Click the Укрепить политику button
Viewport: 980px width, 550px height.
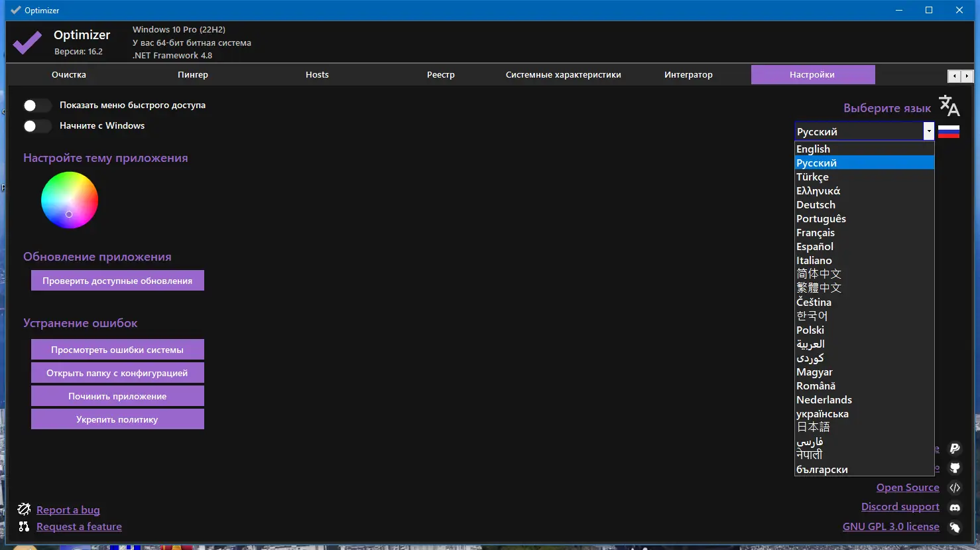pyautogui.click(x=117, y=419)
